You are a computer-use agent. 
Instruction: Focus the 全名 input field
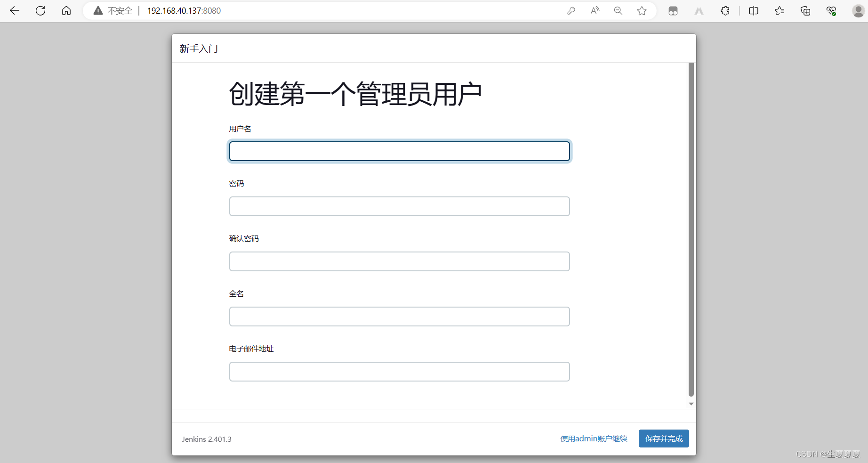pyautogui.click(x=400, y=317)
